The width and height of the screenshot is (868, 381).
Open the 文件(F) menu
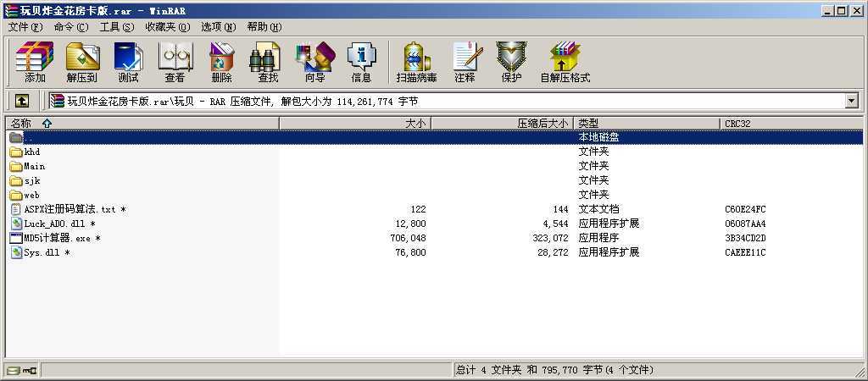[25, 26]
